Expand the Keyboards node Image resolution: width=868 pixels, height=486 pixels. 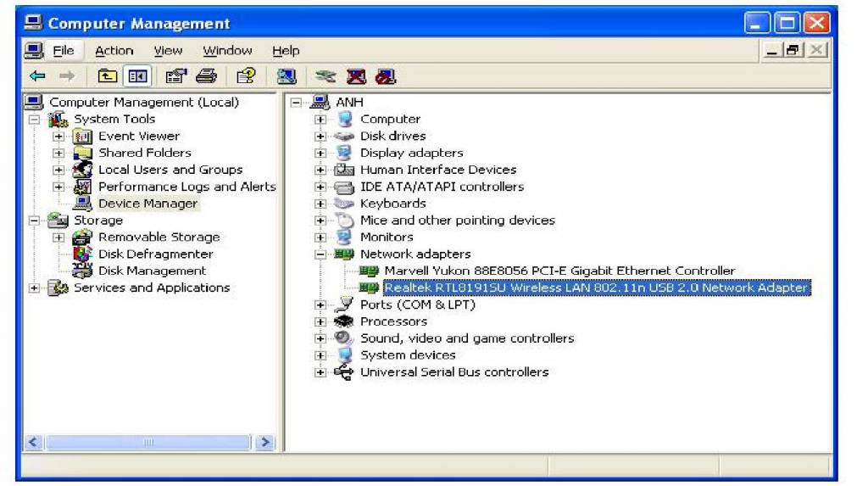(x=320, y=204)
